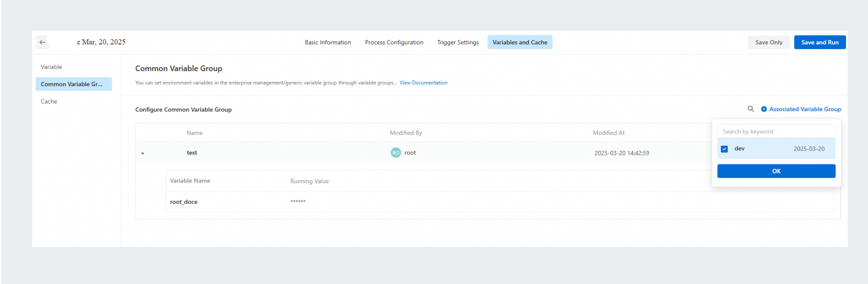The image size is (868, 284).
Task: Uncheck the dev variable group checkbox
Action: click(x=724, y=149)
